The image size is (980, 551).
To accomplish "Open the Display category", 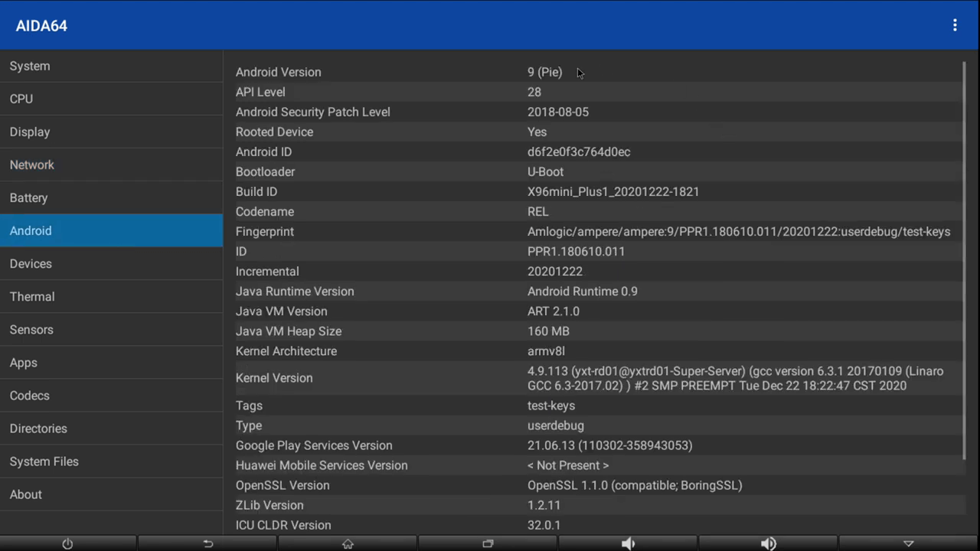I will 112,132.
